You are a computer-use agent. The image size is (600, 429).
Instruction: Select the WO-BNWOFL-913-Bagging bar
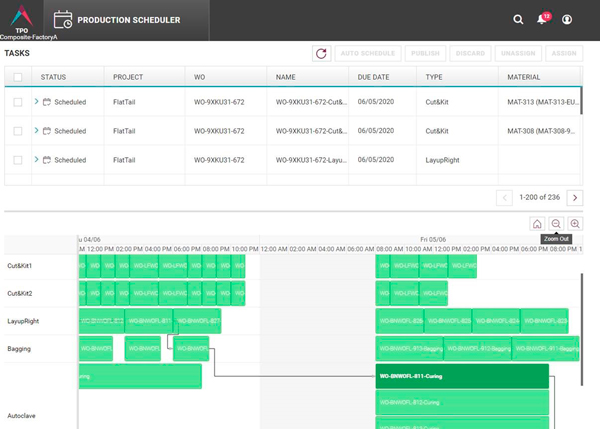(x=409, y=349)
